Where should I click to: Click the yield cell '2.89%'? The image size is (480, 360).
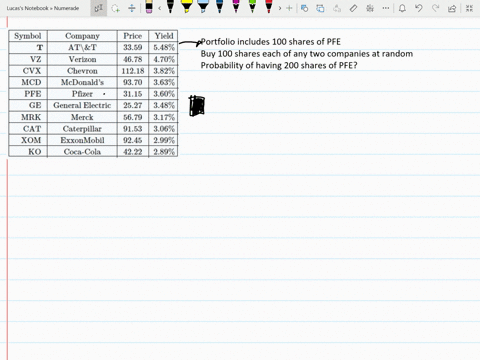[163, 152]
